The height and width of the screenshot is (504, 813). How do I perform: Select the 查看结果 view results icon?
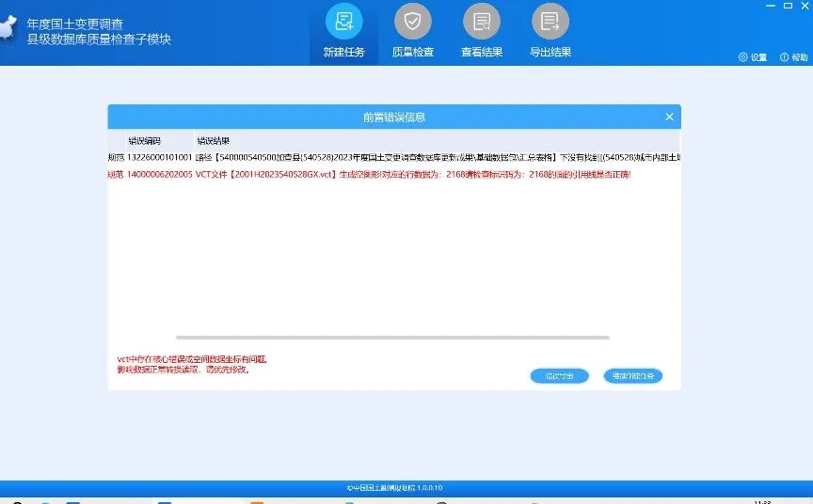click(x=481, y=22)
